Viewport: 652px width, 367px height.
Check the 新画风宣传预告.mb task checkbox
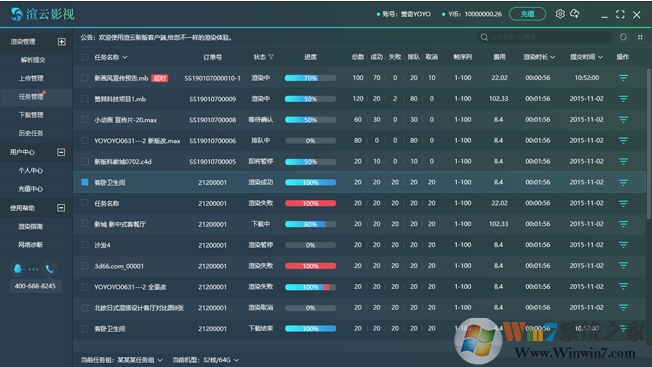[x=85, y=78]
